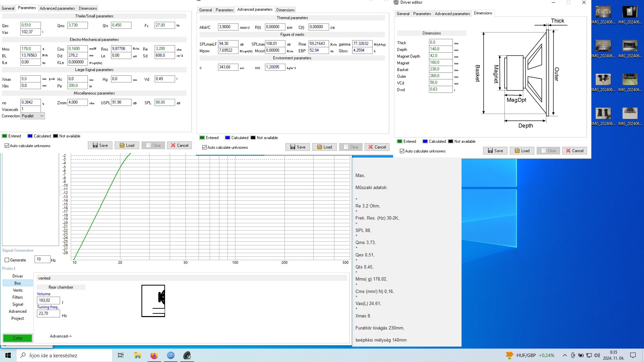
Task: Switch to the Dimensions tab in the left editor
Action: coord(88,8)
